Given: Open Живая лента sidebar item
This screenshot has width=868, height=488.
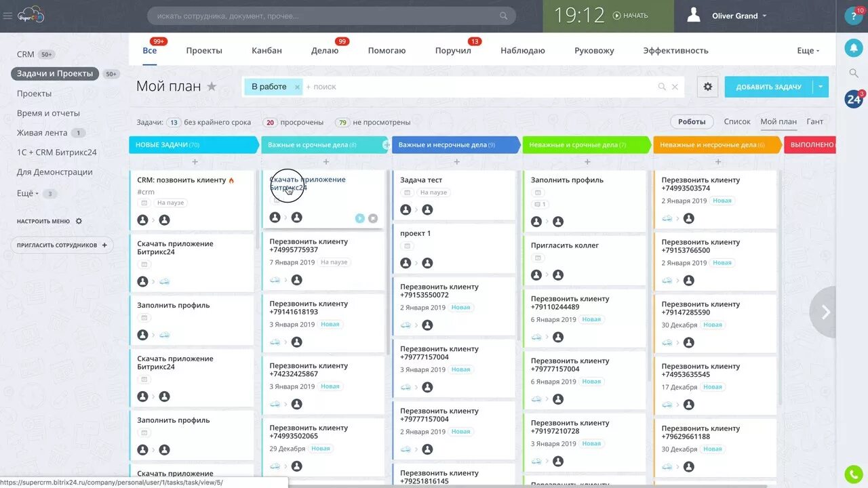Looking at the screenshot, I should click(x=42, y=133).
